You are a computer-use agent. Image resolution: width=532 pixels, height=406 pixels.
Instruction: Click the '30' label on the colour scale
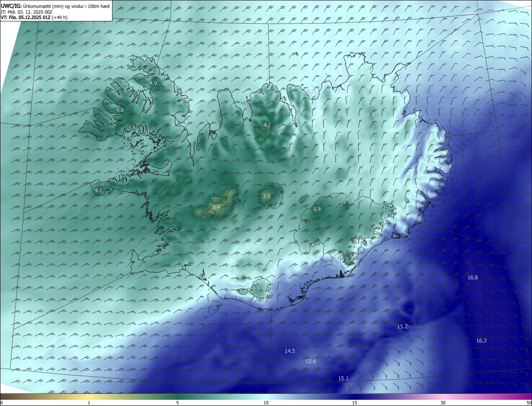[443, 403]
